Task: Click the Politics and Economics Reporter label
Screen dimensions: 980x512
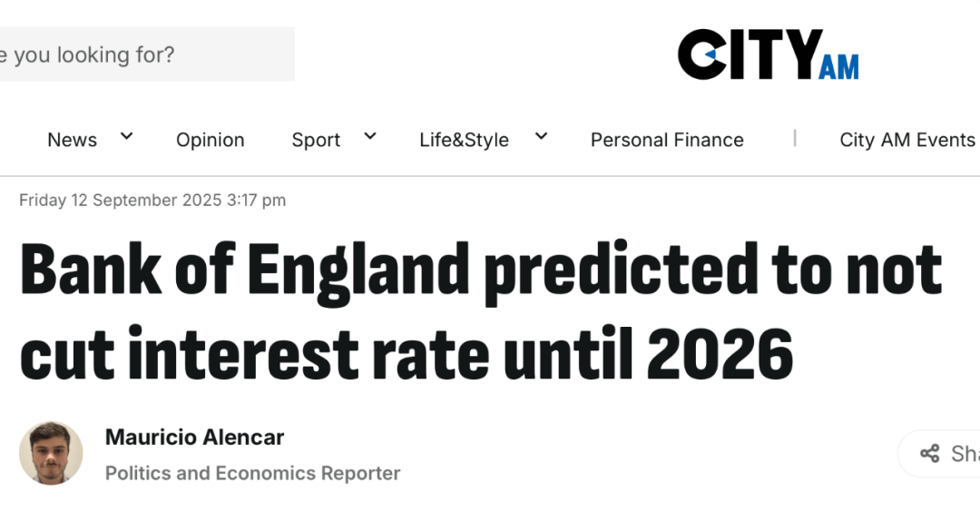Action: 252,473
